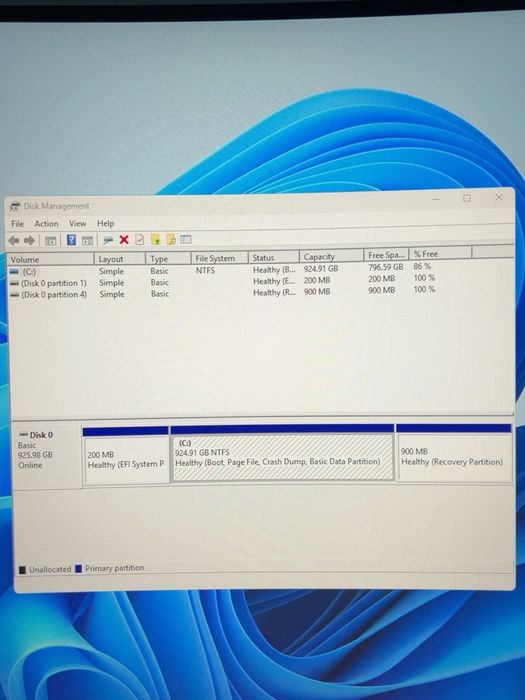Click the yellow folder search toolbar icon
Image resolution: width=525 pixels, height=700 pixels.
coord(171,239)
